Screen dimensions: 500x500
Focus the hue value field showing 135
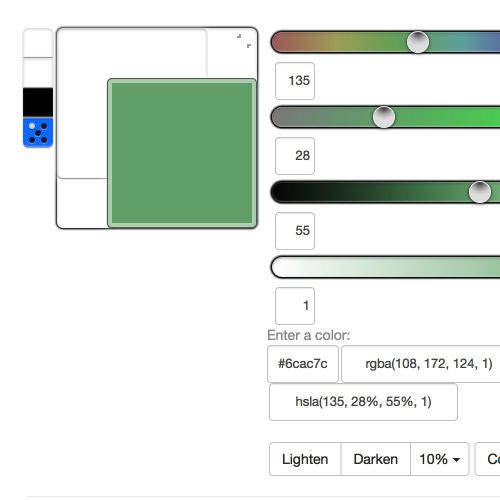[295, 81]
